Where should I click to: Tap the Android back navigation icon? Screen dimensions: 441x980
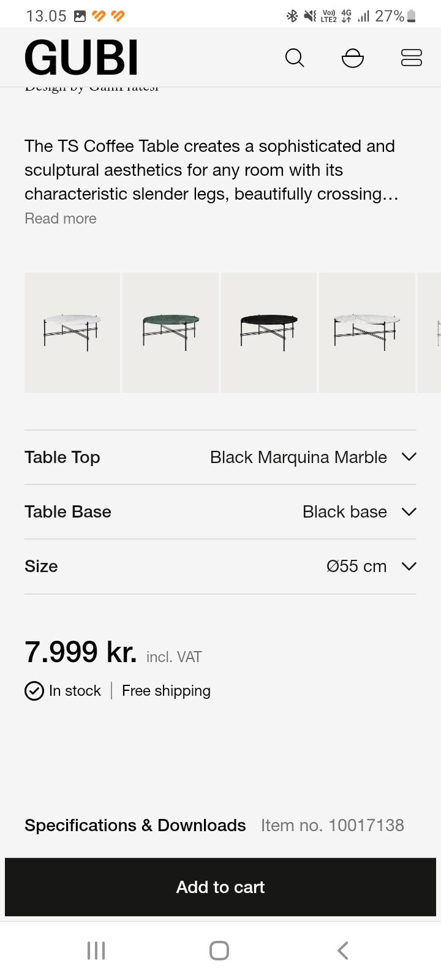(343, 951)
